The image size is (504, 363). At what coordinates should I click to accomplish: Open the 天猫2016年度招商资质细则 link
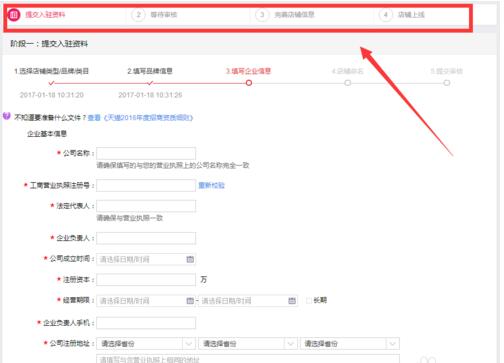(148, 118)
